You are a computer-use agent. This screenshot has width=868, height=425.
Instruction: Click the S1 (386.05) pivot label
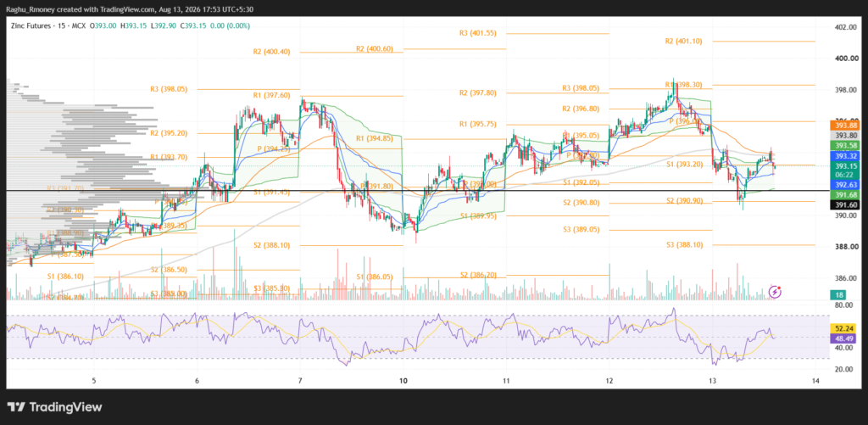pos(375,277)
